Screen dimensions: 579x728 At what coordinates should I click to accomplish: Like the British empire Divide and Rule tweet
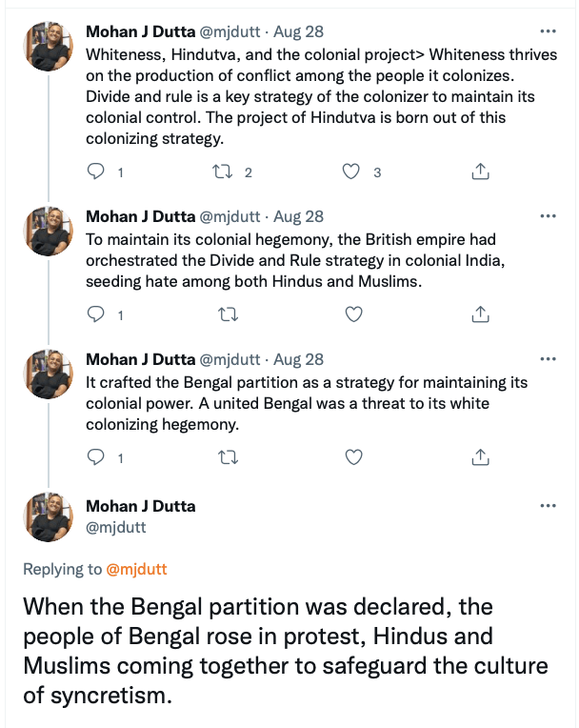tap(352, 314)
